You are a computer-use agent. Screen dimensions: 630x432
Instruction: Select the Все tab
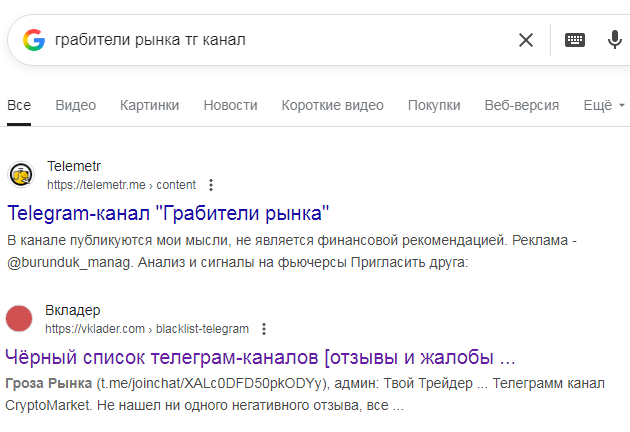(19, 105)
